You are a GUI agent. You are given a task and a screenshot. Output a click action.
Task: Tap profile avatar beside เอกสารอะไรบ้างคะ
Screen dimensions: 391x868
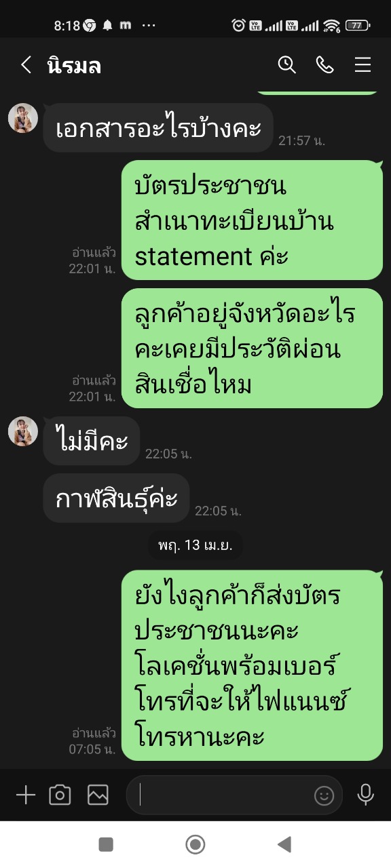pos(22,118)
